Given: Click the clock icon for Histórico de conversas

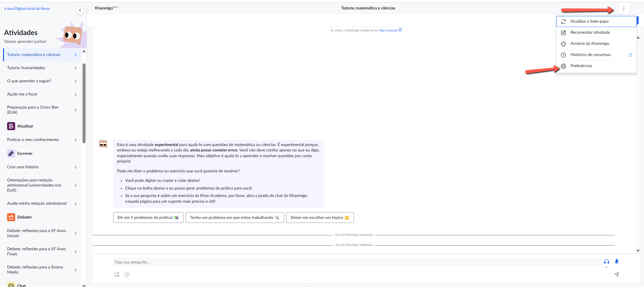Looking at the screenshot, I should point(563,55).
